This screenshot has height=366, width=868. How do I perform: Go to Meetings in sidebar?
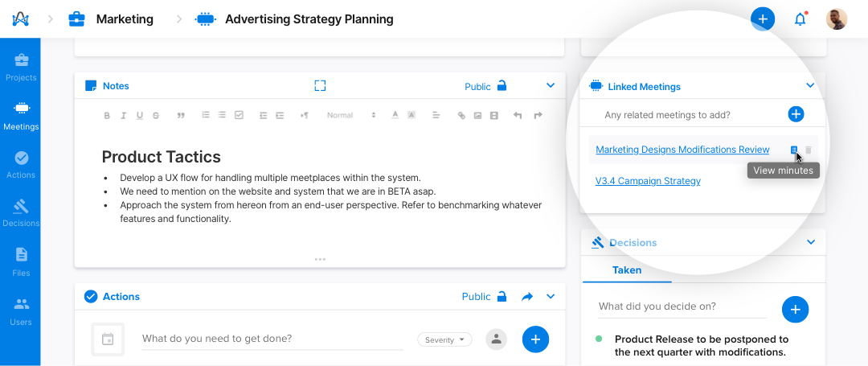tap(21, 117)
